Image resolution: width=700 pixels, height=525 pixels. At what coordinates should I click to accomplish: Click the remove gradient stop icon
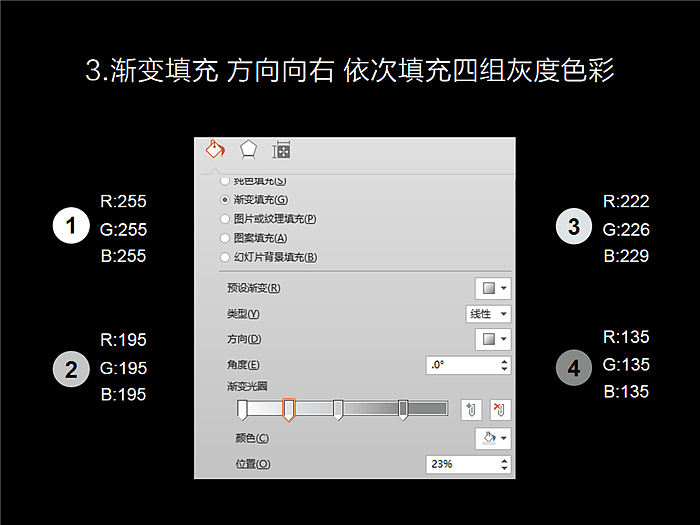point(500,410)
